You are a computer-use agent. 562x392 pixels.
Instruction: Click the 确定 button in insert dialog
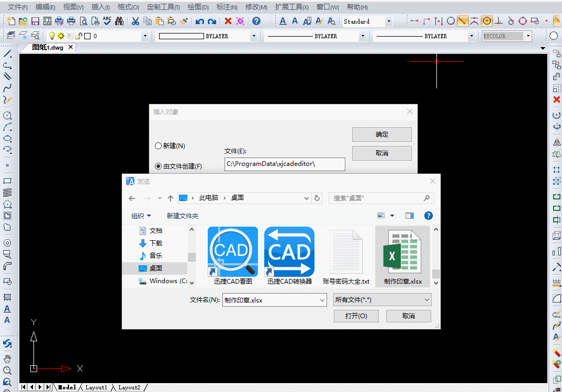(381, 135)
